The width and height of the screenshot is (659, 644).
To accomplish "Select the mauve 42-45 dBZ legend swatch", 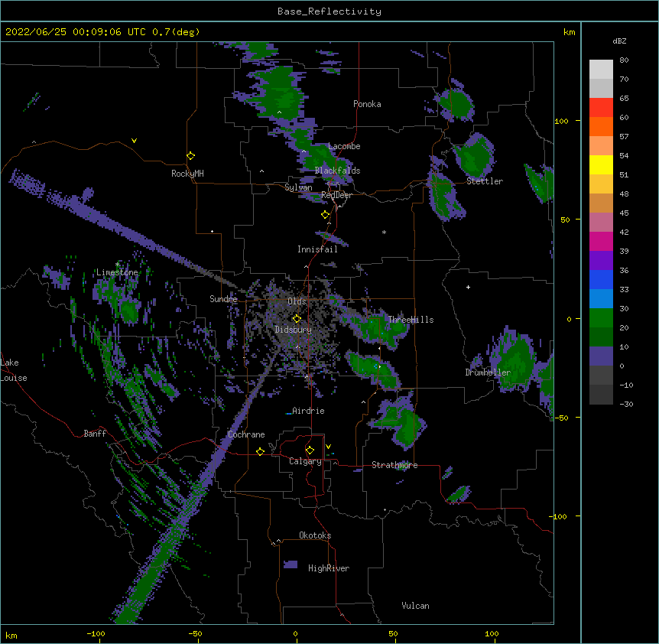I will pos(601,223).
